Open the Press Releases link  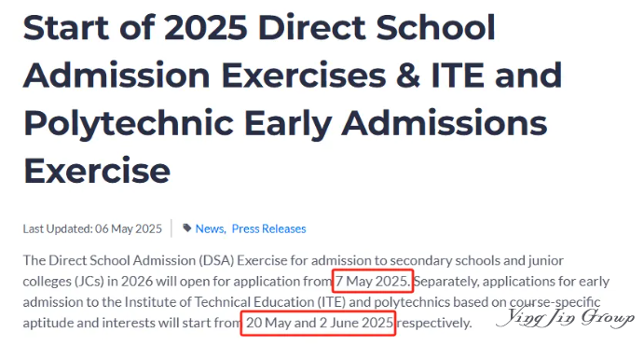coord(268,228)
